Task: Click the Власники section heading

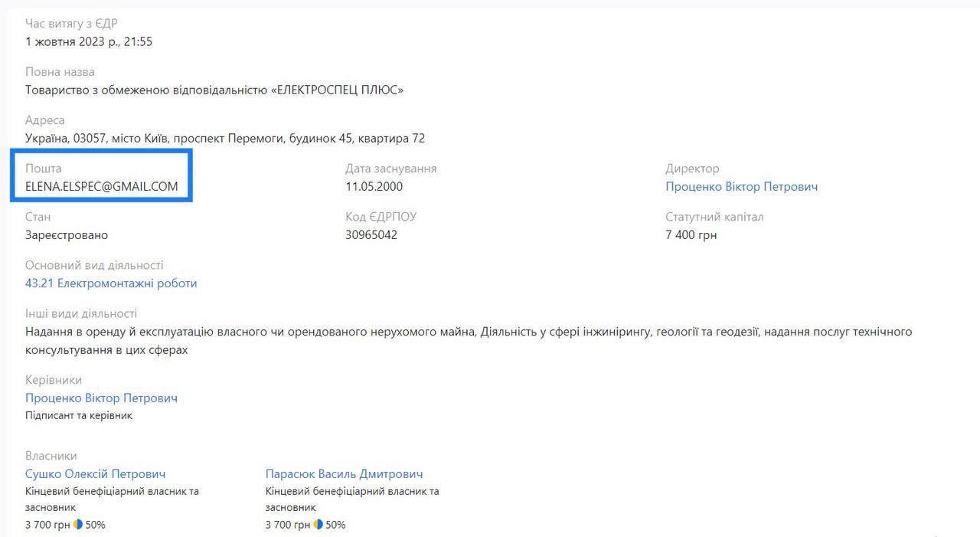Action: pyautogui.click(x=51, y=456)
